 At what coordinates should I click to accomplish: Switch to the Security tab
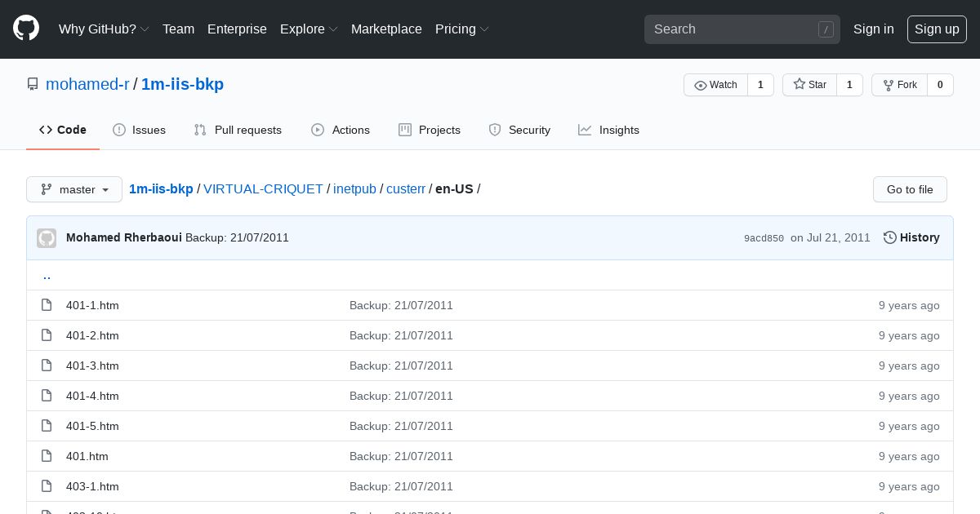pos(519,130)
